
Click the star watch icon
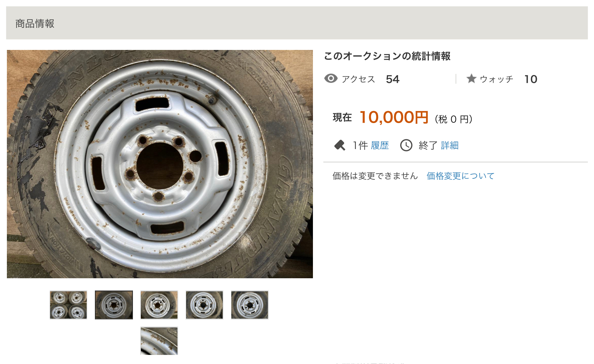pyautogui.click(x=471, y=79)
